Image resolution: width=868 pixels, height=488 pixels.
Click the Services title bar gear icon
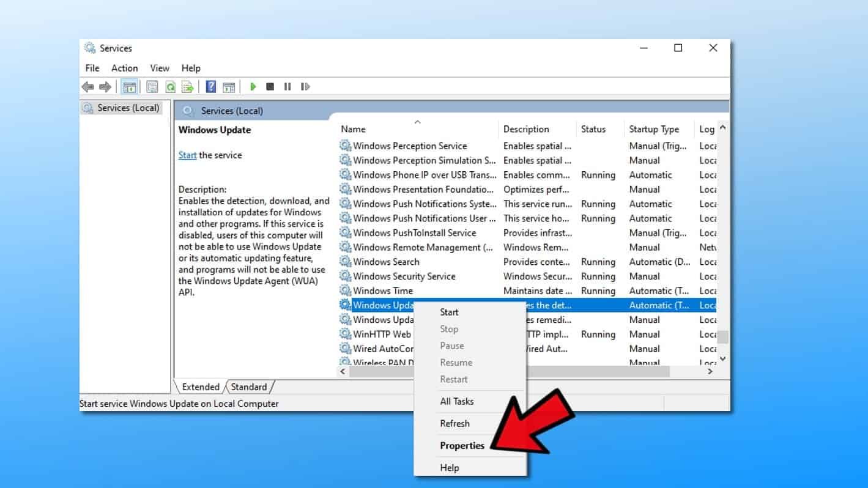90,48
